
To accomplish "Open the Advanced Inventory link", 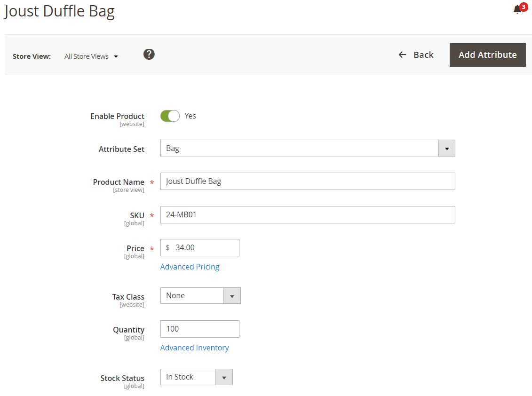I will pos(194,348).
